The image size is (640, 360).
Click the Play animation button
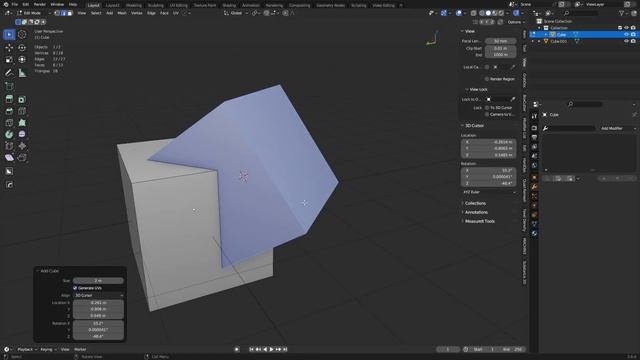click(x=271, y=349)
